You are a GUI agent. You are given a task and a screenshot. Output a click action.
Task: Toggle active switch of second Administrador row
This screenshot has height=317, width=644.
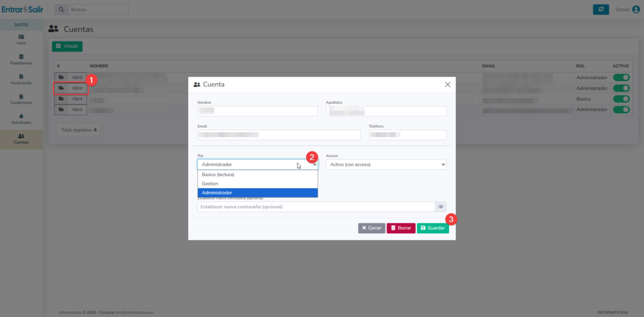tap(621, 88)
